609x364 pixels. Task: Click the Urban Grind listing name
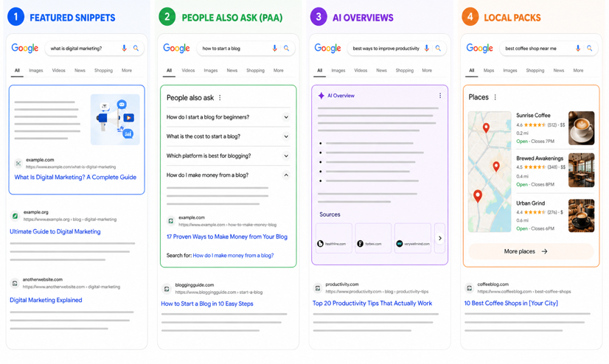click(531, 203)
